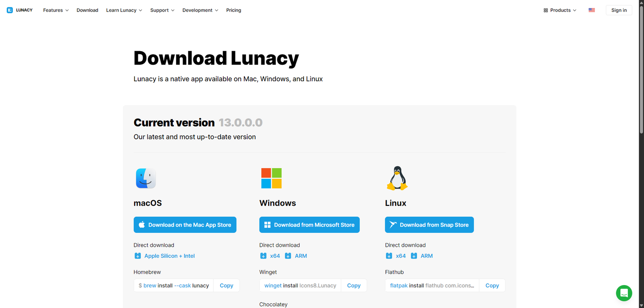Viewport: 644px width, 308px height.
Task: Click Download on the Mac App Store
Action: [x=185, y=225]
